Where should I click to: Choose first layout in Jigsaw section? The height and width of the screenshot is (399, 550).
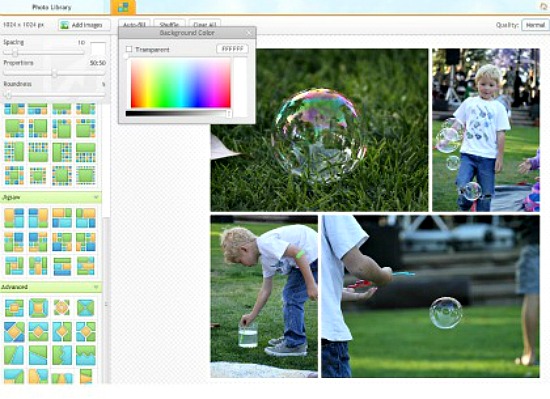[14, 218]
